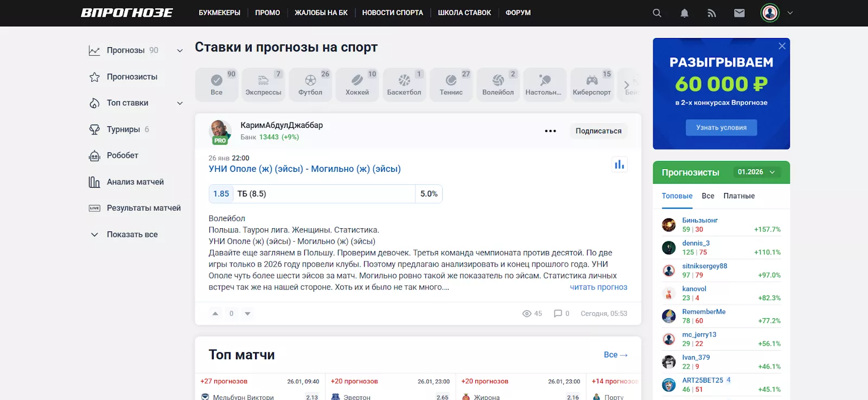Image resolution: width=868 pixels, height=400 pixels.
Task: Expand the Прогнозы sidebar chevron
Action: coord(180,50)
